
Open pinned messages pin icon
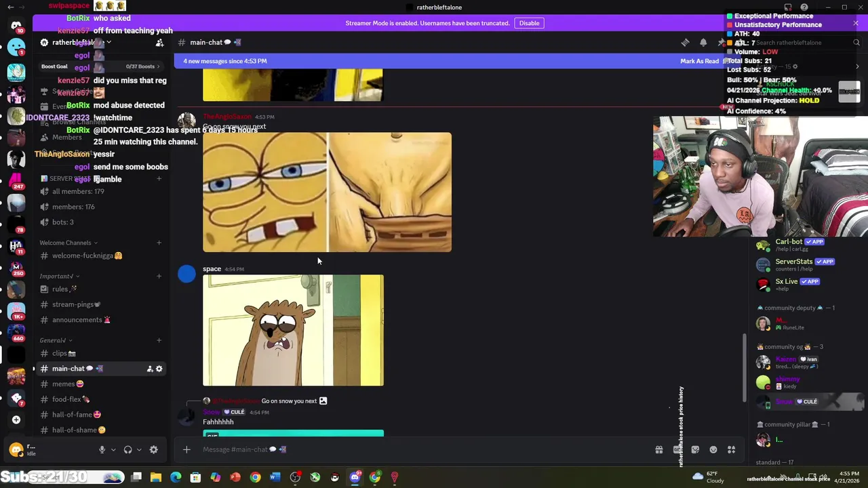tap(722, 42)
